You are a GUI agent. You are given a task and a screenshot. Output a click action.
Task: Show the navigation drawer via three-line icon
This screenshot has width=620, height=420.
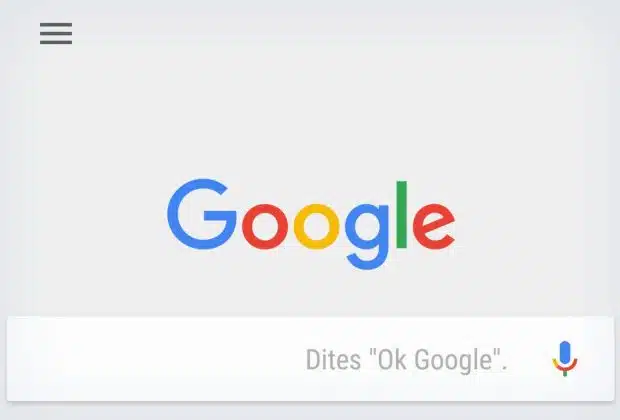click(x=56, y=33)
